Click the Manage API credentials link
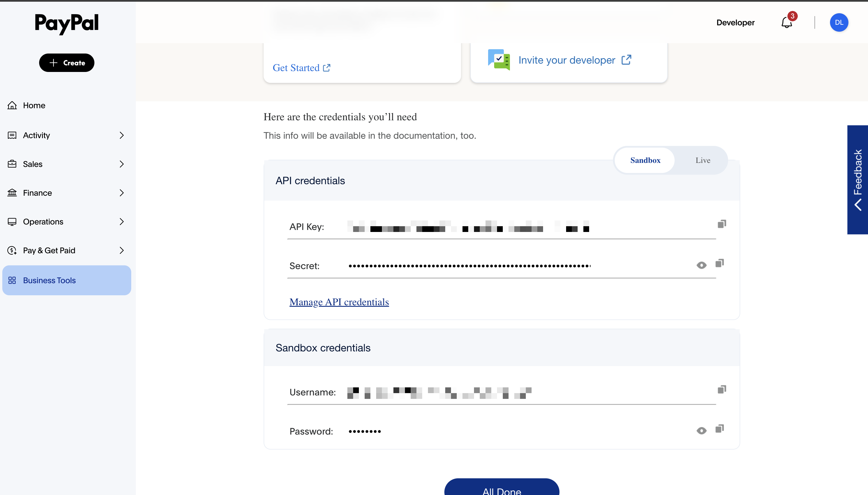The height and width of the screenshot is (495, 868). (x=339, y=302)
